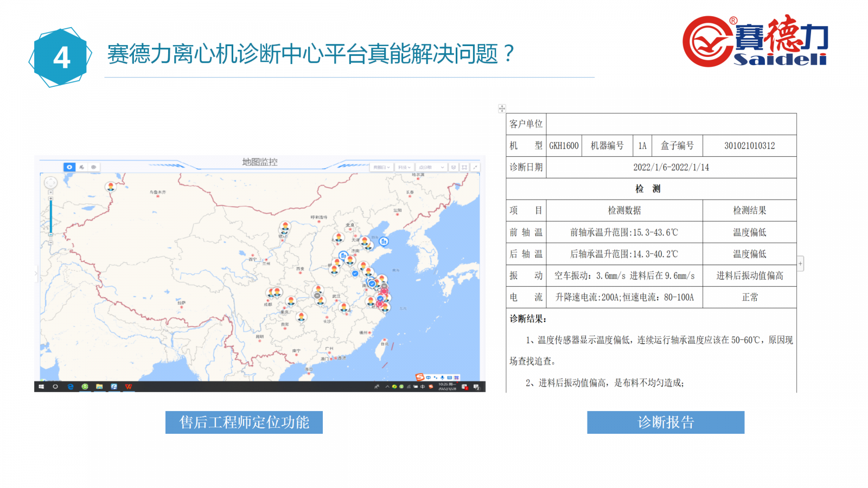Click the 售后工程师定位功能 label
Viewport: 868px width, 488px height.
(x=244, y=422)
